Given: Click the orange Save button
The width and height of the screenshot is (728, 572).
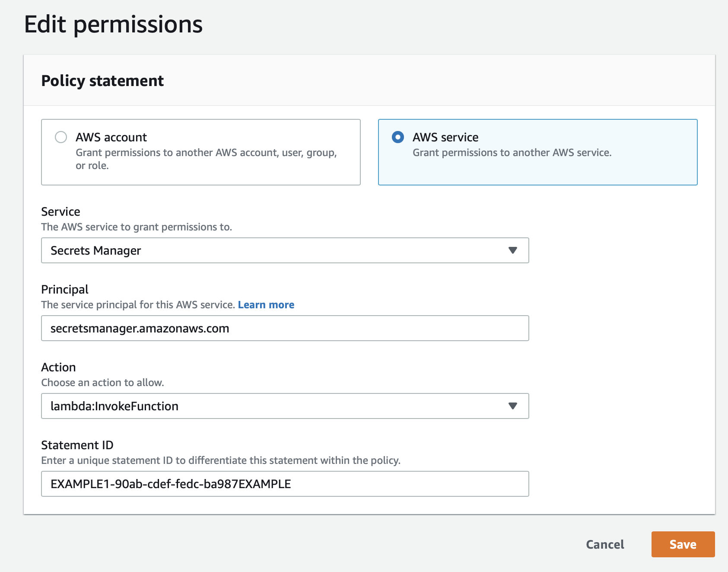Looking at the screenshot, I should 683,544.
